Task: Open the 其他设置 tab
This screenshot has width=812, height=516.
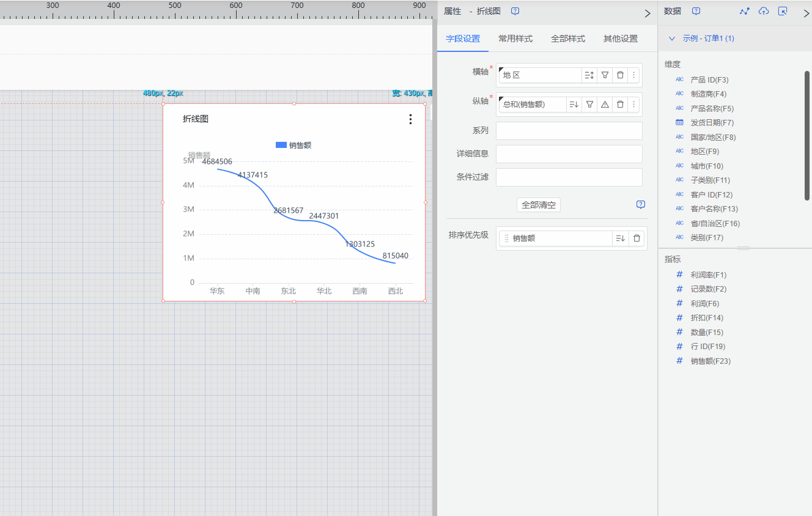Action: pos(620,39)
